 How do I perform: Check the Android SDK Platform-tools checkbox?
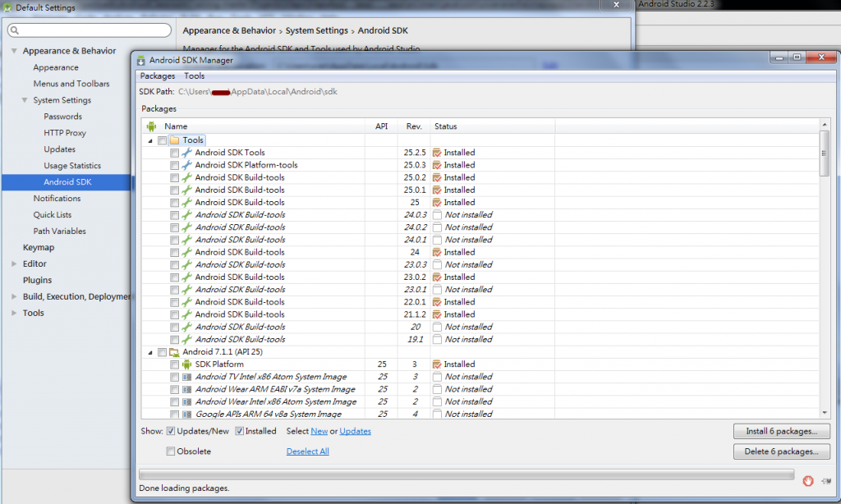pyautogui.click(x=174, y=165)
